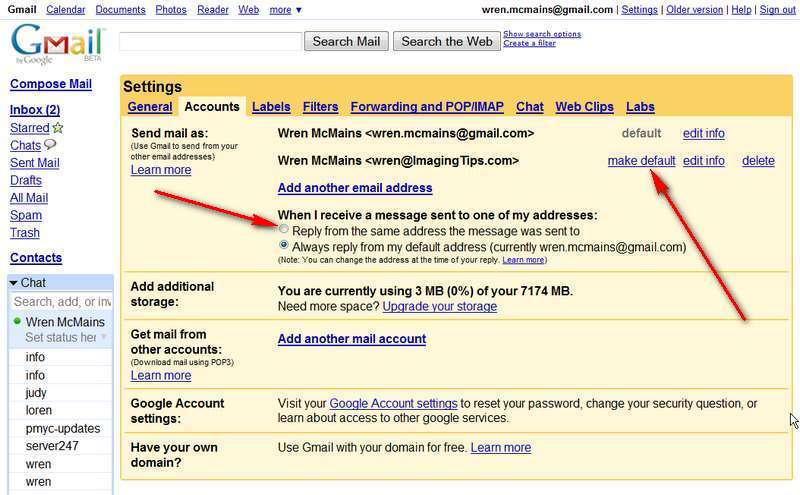
Task: Select chat contact 'pmyc-updates'
Action: click(63, 428)
